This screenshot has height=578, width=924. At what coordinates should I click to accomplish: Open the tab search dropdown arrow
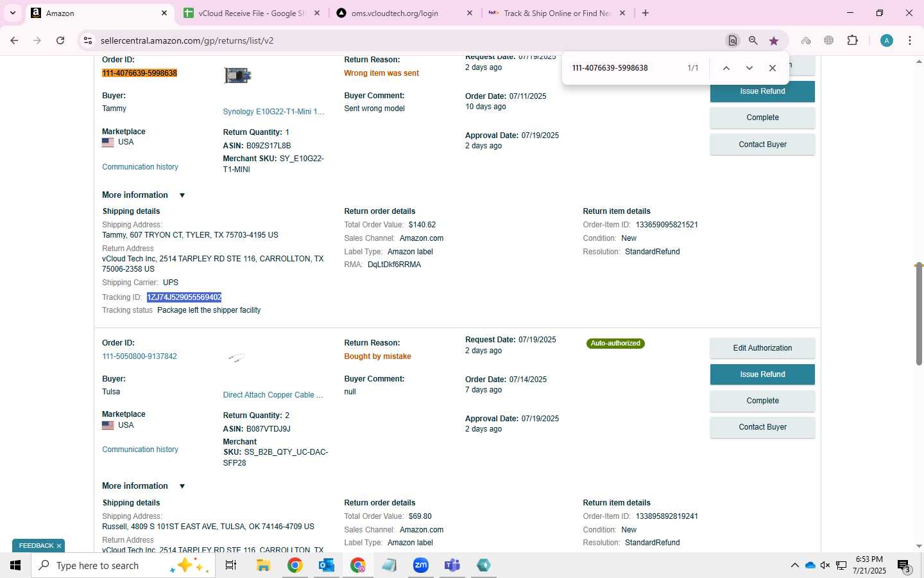13,13
